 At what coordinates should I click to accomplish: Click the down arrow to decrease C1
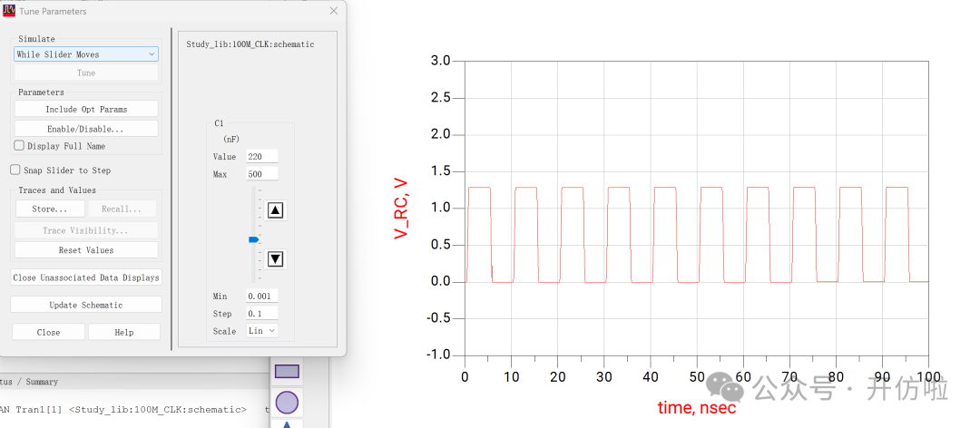(x=277, y=259)
